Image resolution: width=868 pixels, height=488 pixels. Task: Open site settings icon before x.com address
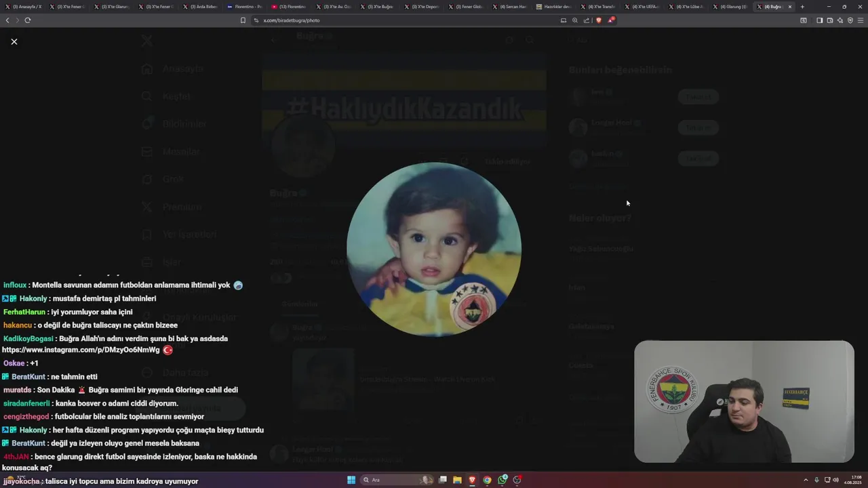coord(256,20)
